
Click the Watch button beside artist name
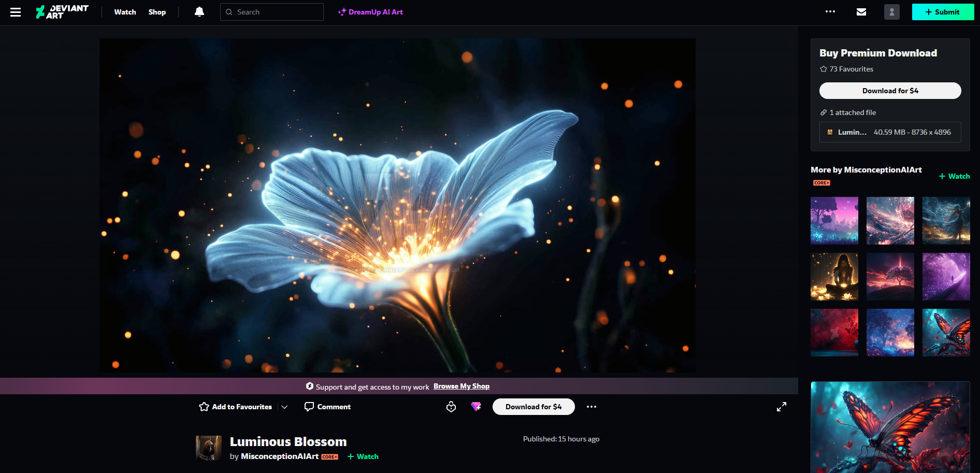pos(363,456)
